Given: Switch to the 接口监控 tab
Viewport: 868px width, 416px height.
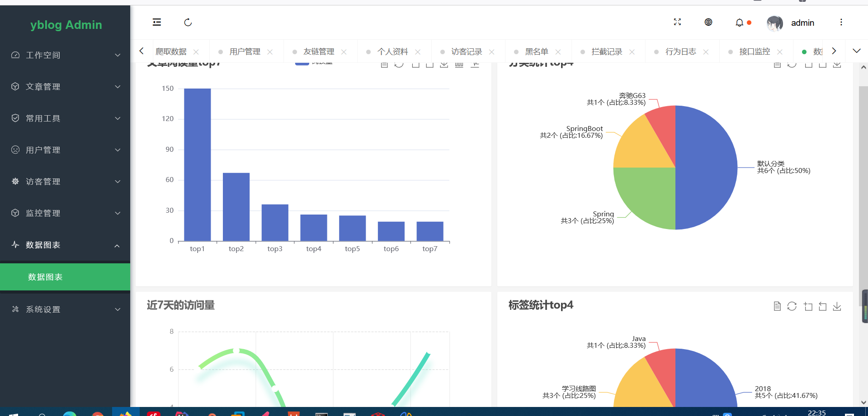Looking at the screenshot, I should 755,51.
